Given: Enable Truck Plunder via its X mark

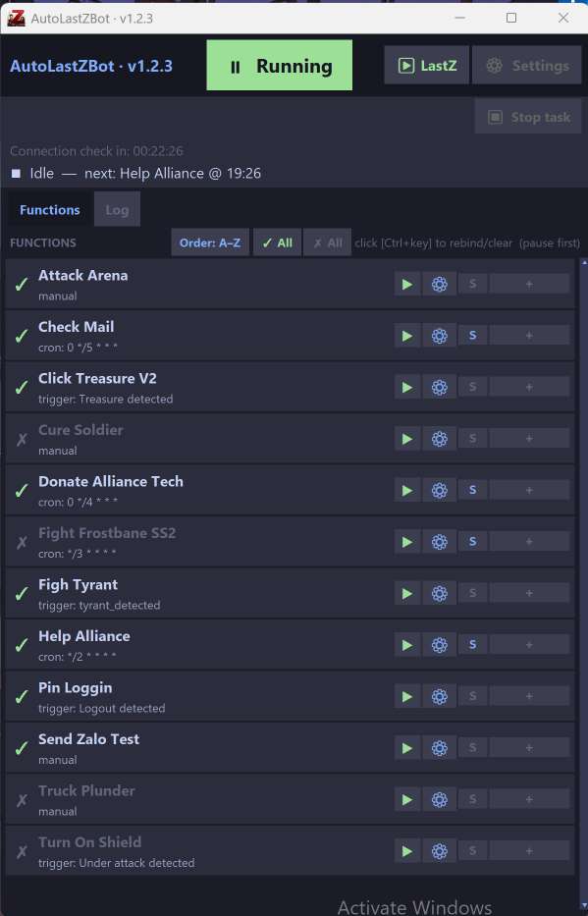Looking at the screenshot, I should tap(22, 800).
